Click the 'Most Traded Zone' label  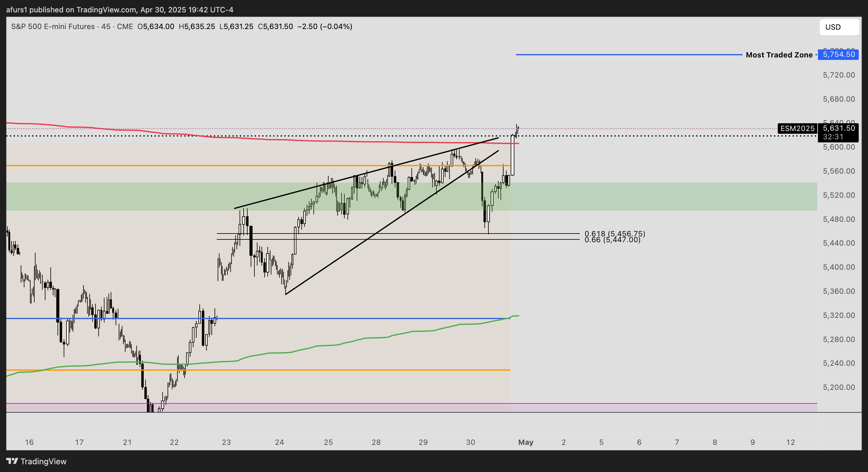779,55
